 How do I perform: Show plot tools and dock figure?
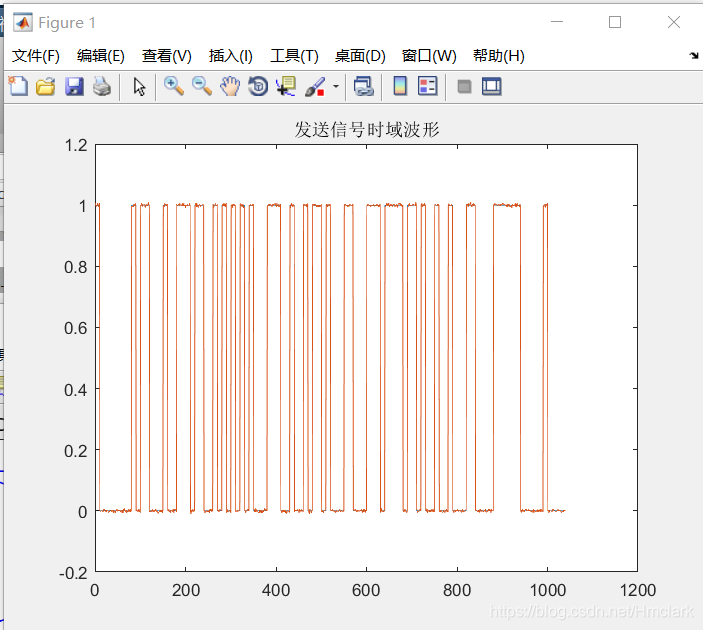[x=492, y=86]
